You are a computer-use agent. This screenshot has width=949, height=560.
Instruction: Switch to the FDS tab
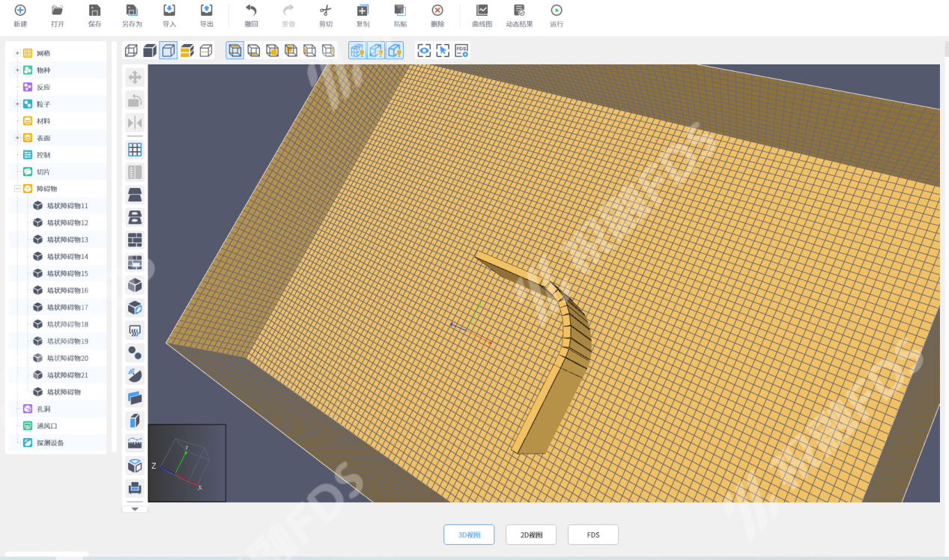pyautogui.click(x=592, y=535)
